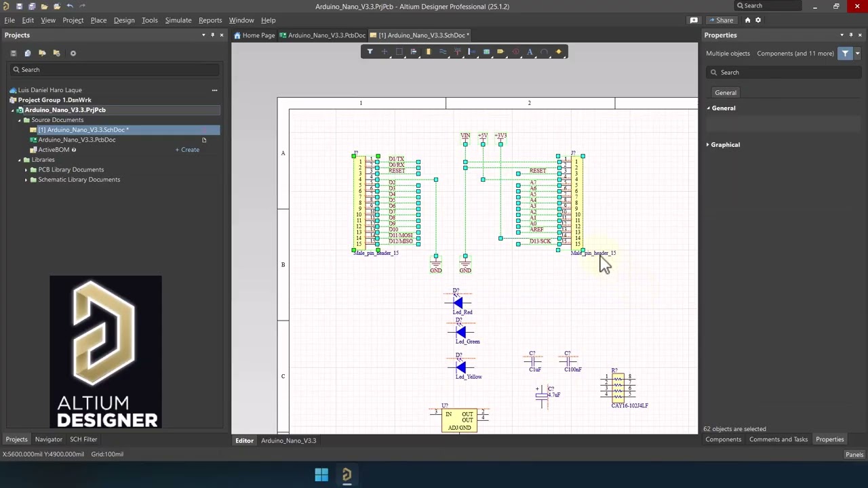The height and width of the screenshot is (488, 868).
Task: Open the align objects tool
Action: (x=414, y=52)
